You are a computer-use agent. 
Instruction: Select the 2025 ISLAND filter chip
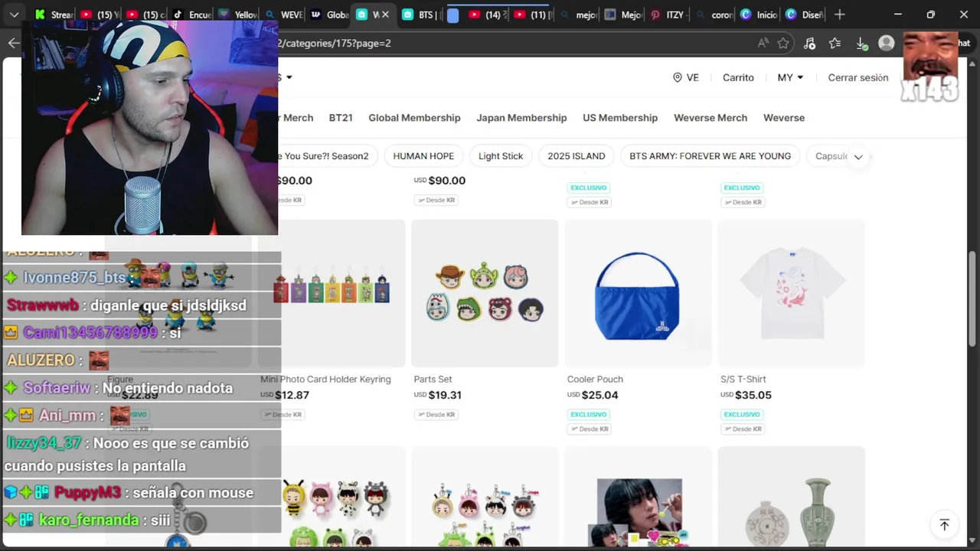577,156
